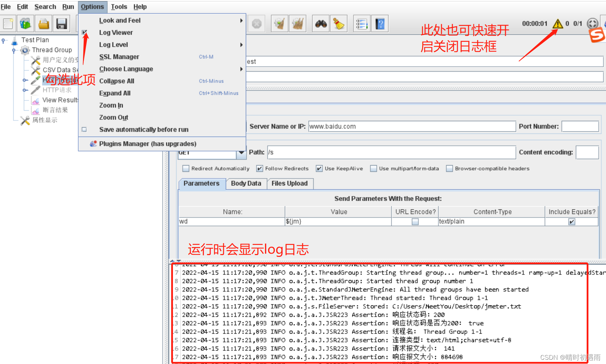Toggle the Log Viewer checkbox

coord(84,32)
